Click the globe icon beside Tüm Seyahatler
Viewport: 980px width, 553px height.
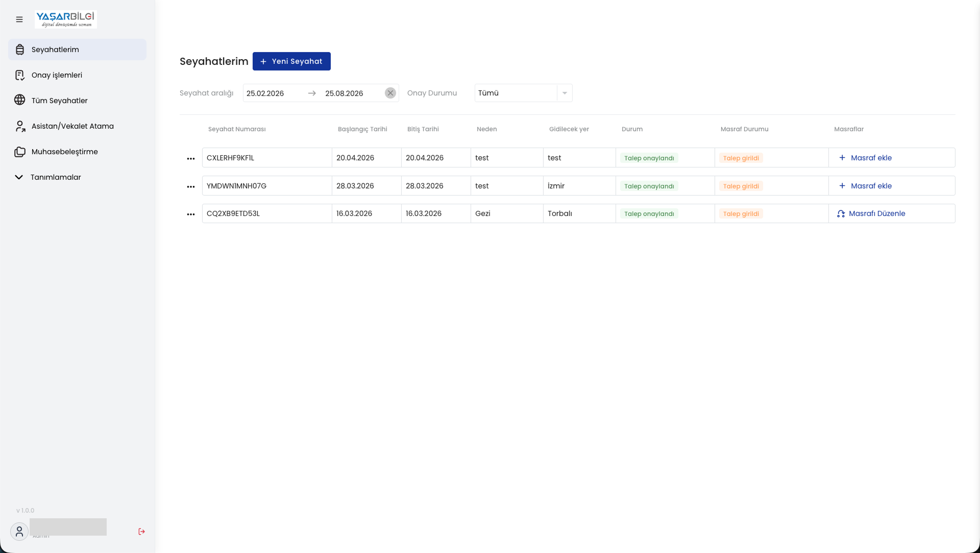coord(20,100)
